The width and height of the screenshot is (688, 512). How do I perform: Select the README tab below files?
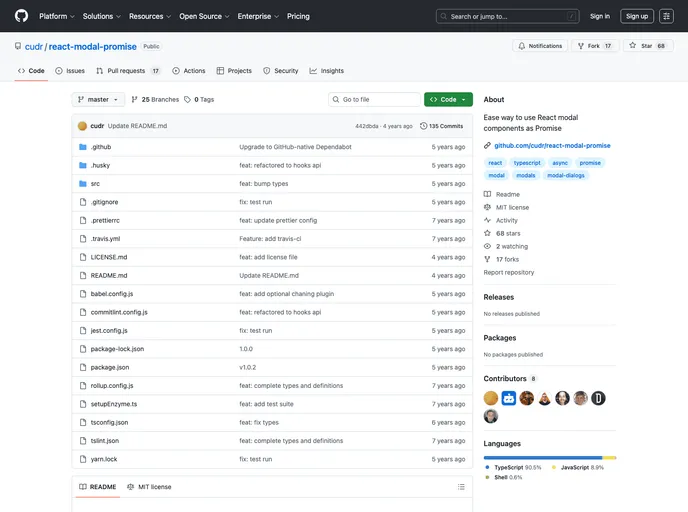pos(97,487)
